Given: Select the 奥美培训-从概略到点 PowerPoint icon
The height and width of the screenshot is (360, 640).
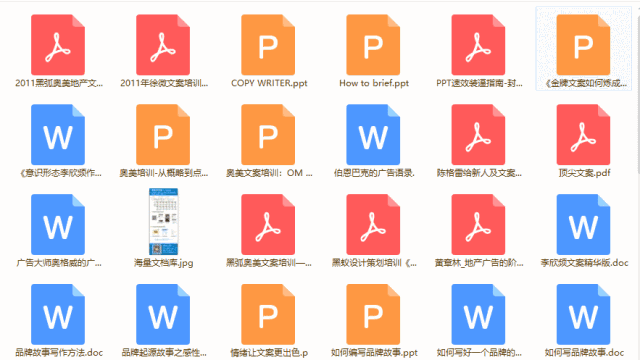Looking at the screenshot, I should 163,135.
